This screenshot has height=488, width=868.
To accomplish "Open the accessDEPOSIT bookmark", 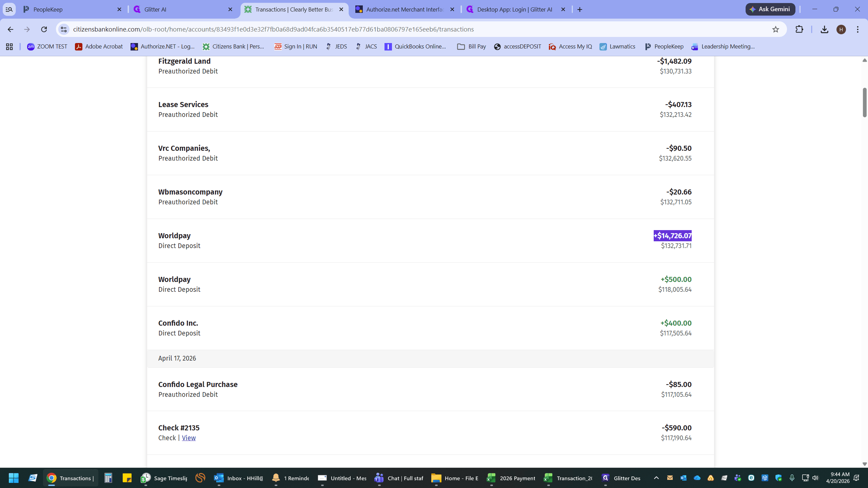I will click(x=517, y=46).
